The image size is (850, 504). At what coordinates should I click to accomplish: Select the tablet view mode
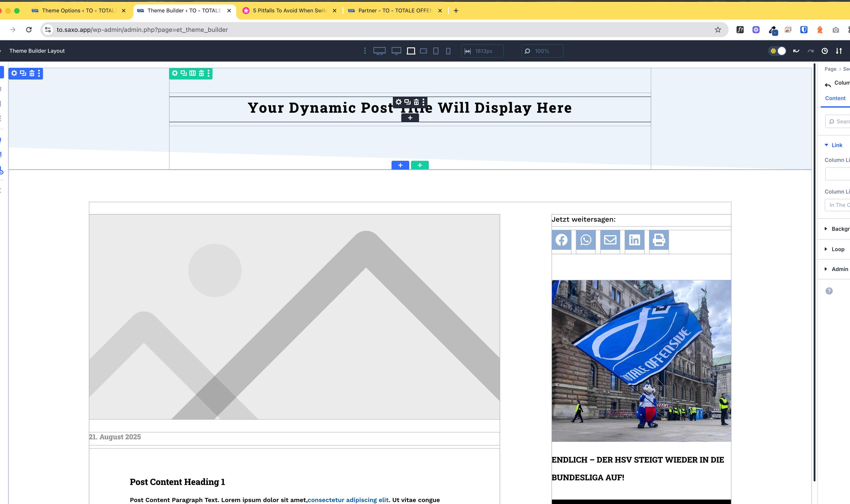click(436, 51)
